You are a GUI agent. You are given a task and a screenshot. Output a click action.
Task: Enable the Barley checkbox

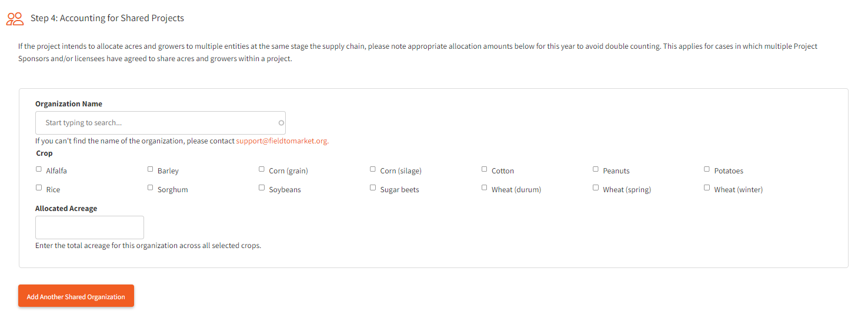click(x=151, y=169)
